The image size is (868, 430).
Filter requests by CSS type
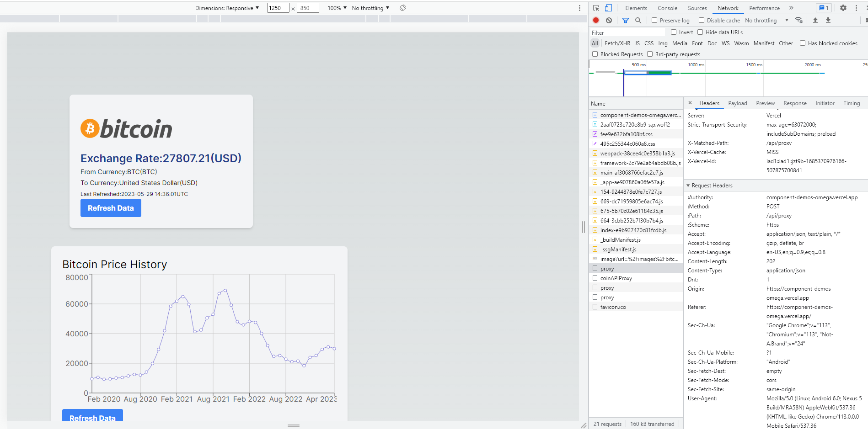pos(649,43)
